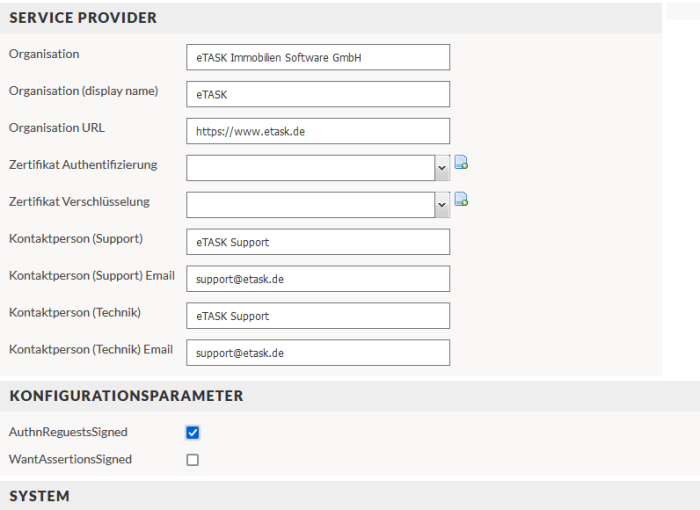Click the Kontaktperson (Support) Email label

point(92,276)
